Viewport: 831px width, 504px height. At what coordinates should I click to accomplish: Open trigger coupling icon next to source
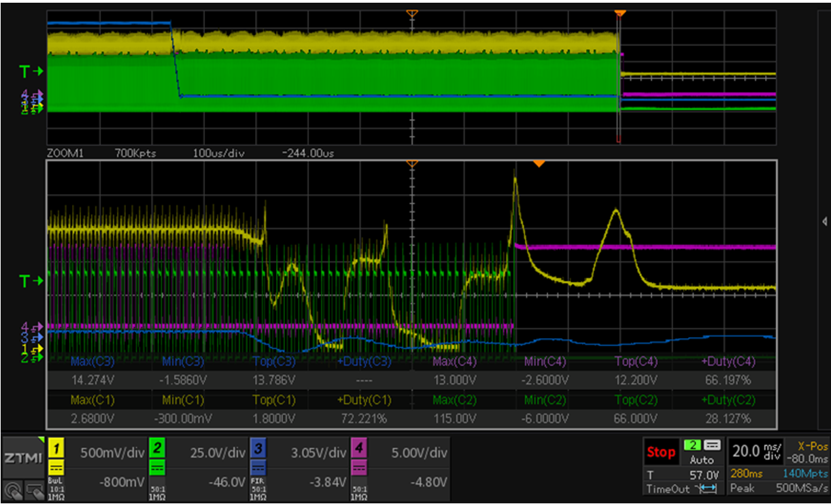(x=711, y=445)
